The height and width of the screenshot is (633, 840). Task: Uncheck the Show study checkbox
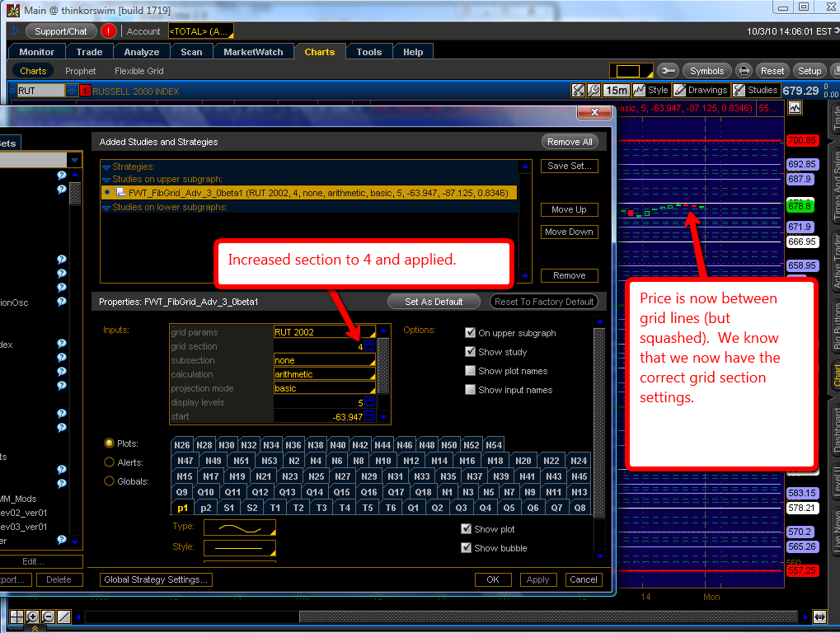[471, 352]
